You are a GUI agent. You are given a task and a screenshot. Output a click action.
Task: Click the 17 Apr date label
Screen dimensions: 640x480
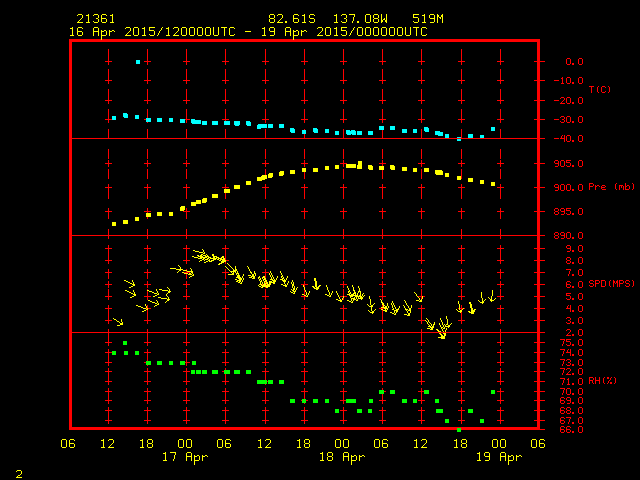click(x=185, y=457)
